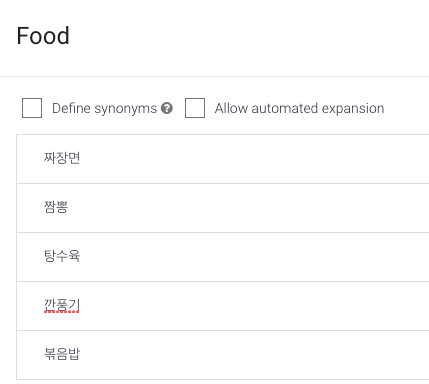Image resolution: width=429 pixels, height=384 pixels.
Task: Place cursor at end of 볶음밥 text
Action: 80,354
